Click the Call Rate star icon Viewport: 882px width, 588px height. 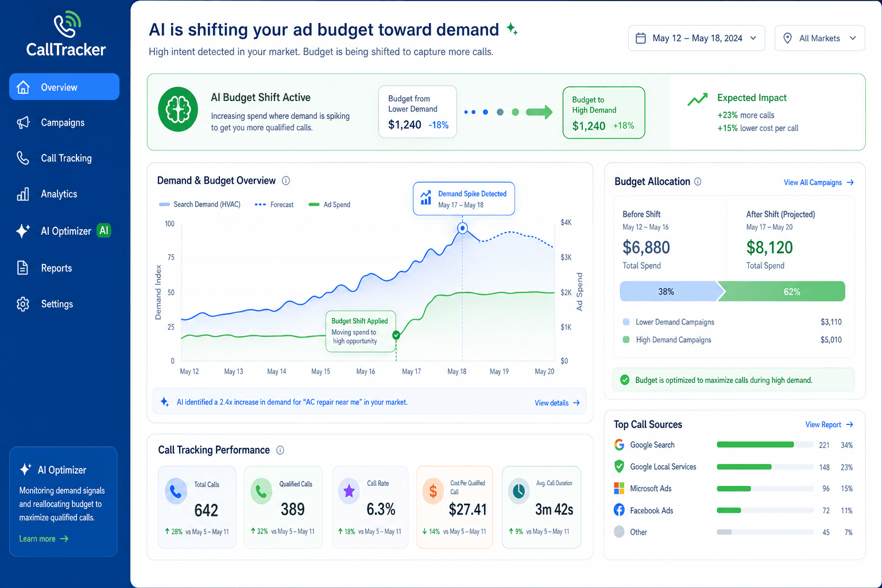pos(349,492)
